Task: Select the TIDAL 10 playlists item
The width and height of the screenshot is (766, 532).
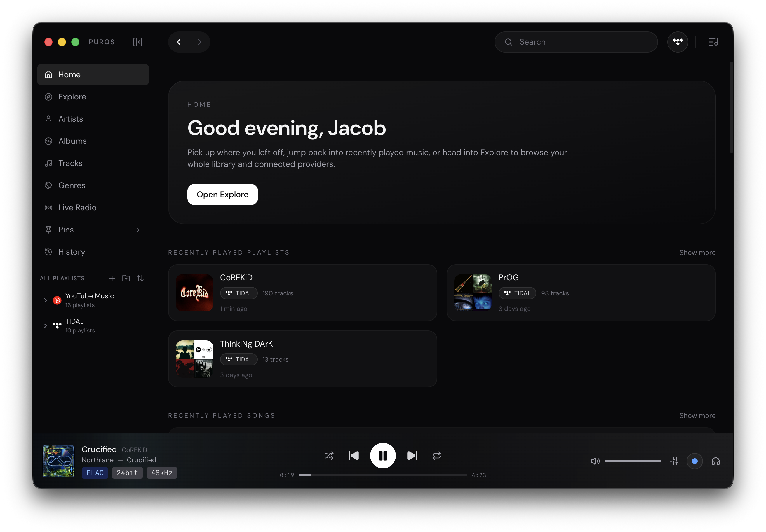Action: (93, 326)
